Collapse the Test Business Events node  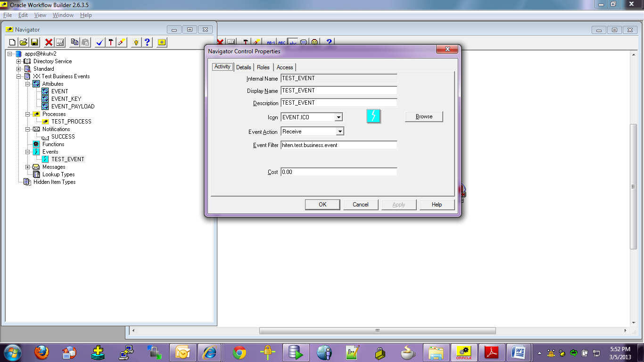tap(19, 76)
